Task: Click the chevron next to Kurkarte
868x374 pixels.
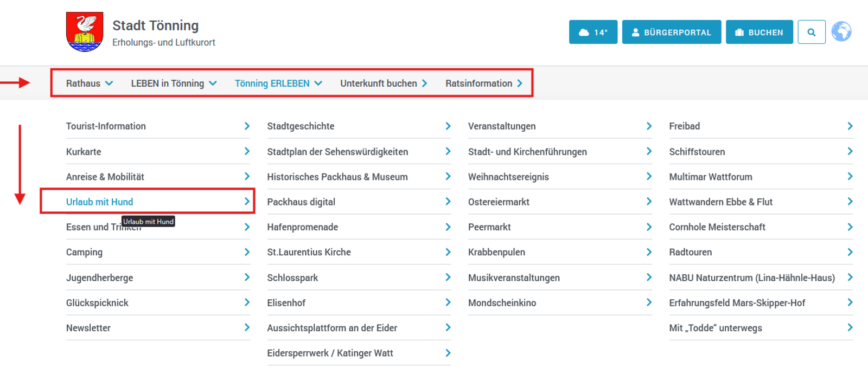Action: (247, 151)
